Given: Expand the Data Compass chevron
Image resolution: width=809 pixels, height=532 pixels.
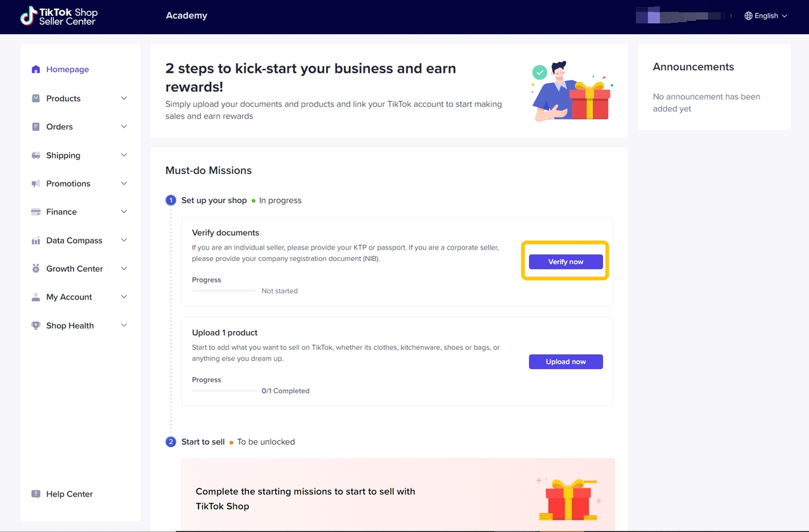Looking at the screenshot, I should 124,240.
